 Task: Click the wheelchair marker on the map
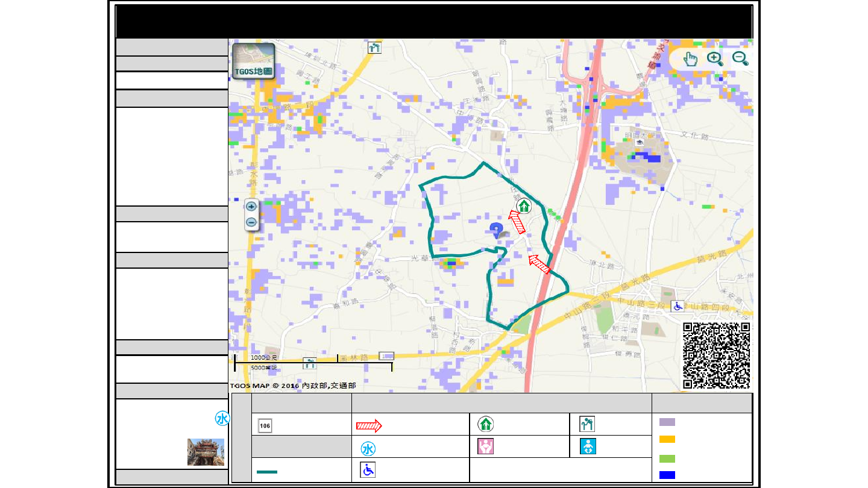[678, 306]
